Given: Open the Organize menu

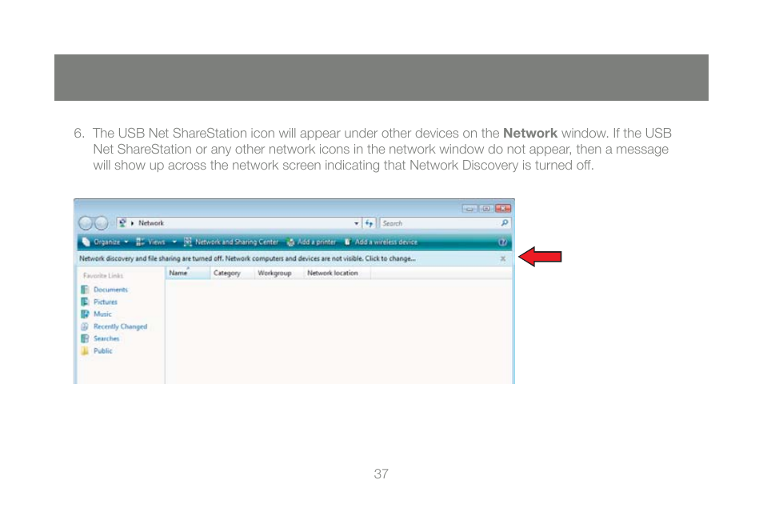Looking at the screenshot, I should pyautogui.click(x=105, y=242).
